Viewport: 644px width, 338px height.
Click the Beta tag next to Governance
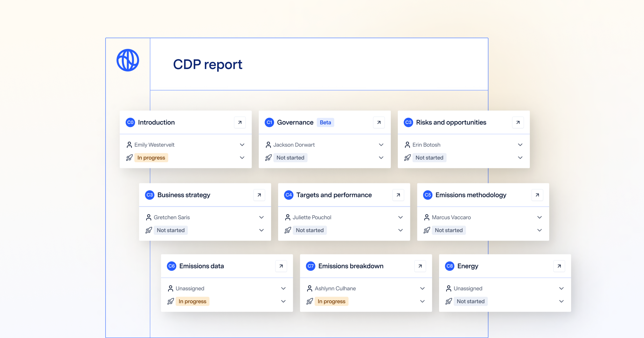click(325, 123)
